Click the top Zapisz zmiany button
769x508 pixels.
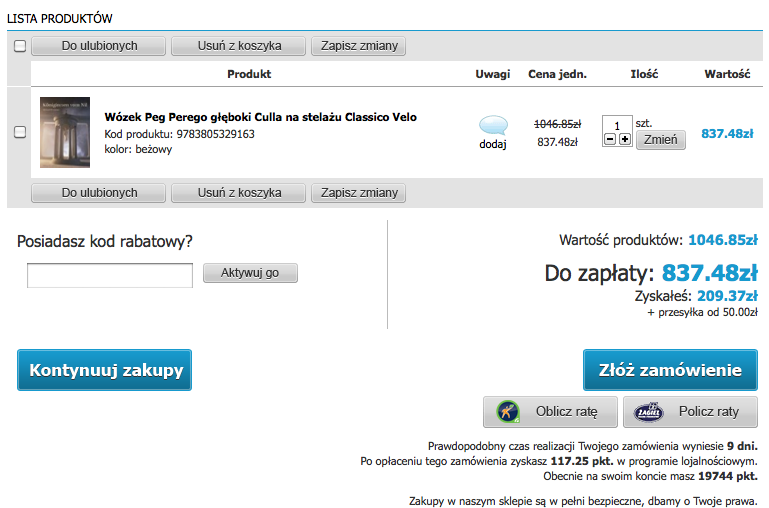359,46
